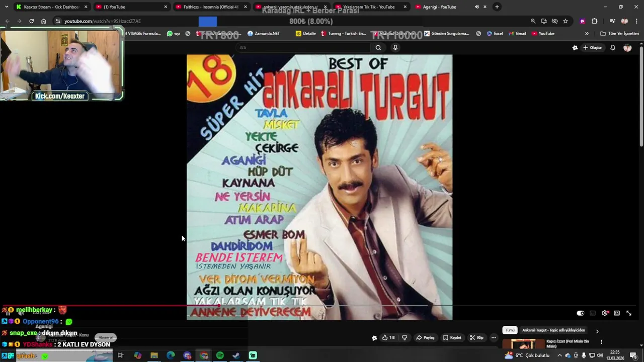
Task: Open Task View on the taskbar
Action: click(121, 355)
